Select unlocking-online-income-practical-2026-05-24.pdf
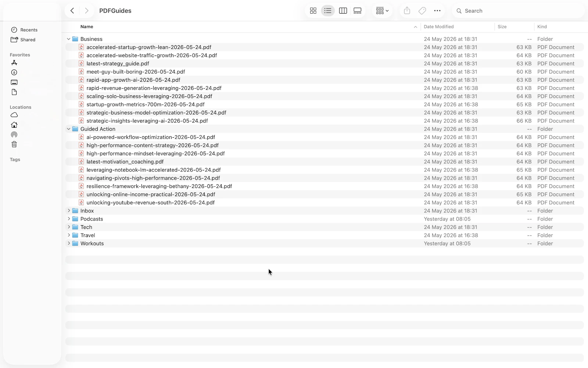 click(x=151, y=194)
